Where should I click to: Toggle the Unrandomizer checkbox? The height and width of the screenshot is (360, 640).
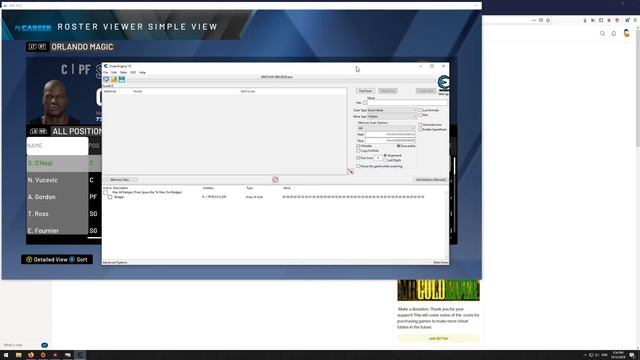(x=420, y=124)
